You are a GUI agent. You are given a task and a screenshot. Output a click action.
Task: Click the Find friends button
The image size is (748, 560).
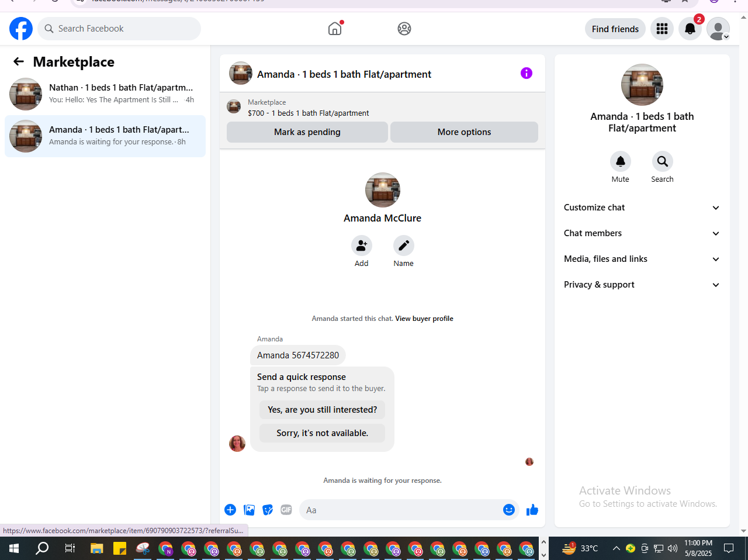coord(615,29)
